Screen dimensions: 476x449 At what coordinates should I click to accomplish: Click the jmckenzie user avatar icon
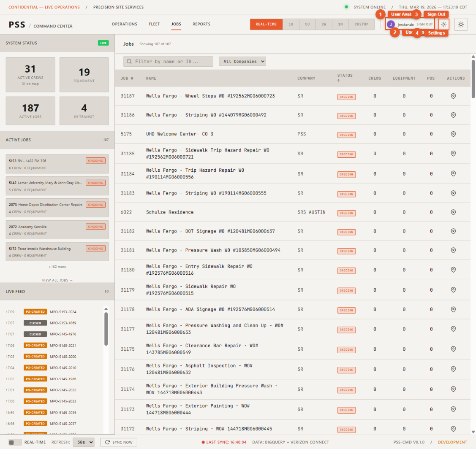point(391,24)
